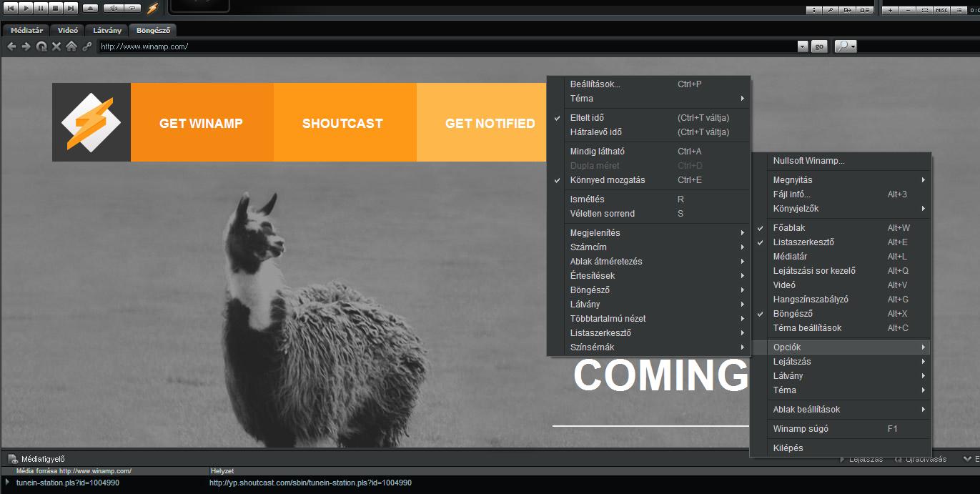The height and width of the screenshot is (494, 980).
Task: Click the yp.shoutcast.com location URL text
Action: click(310, 483)
